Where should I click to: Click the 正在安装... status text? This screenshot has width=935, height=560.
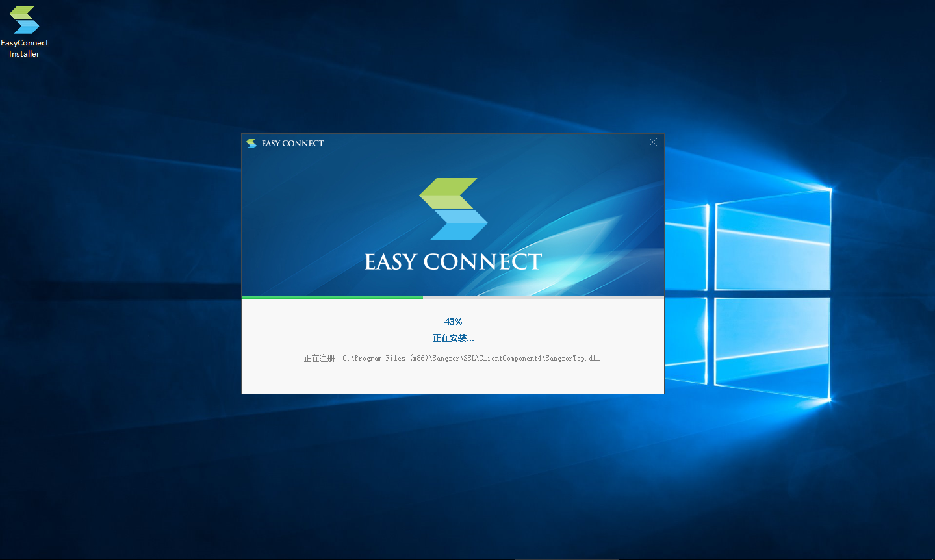(453, 338)
